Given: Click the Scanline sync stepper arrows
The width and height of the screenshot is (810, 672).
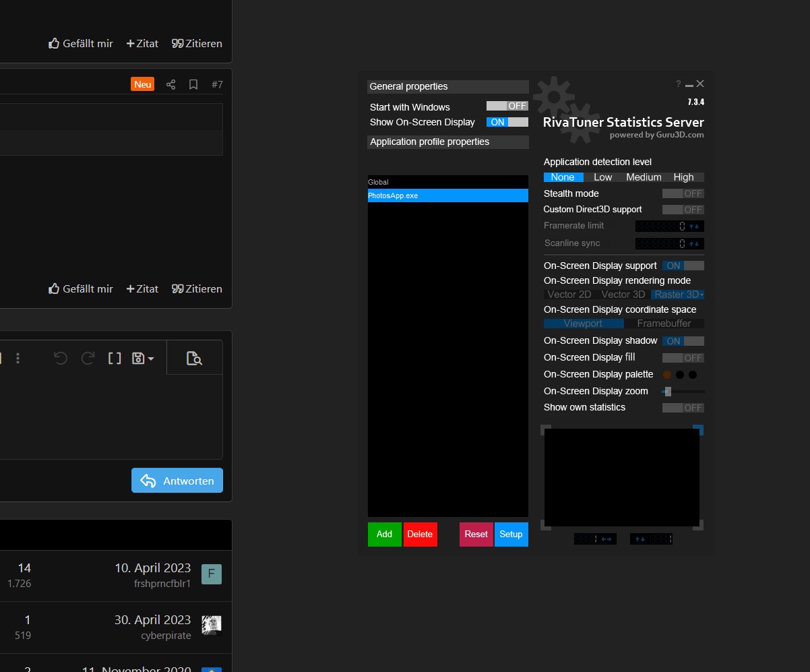Looking at the screenshot, I should point(694,243).
